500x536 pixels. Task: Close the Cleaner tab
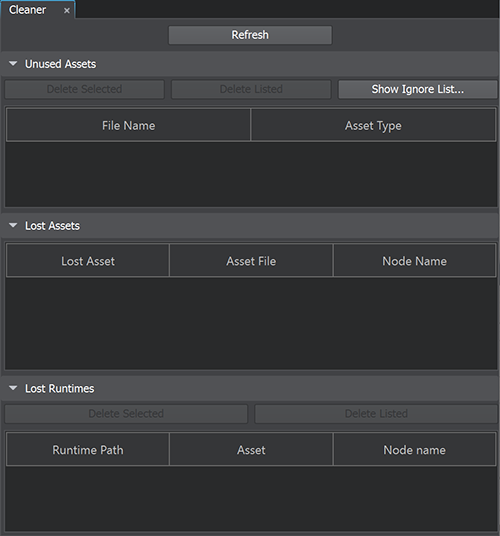[x=67, y=11]
